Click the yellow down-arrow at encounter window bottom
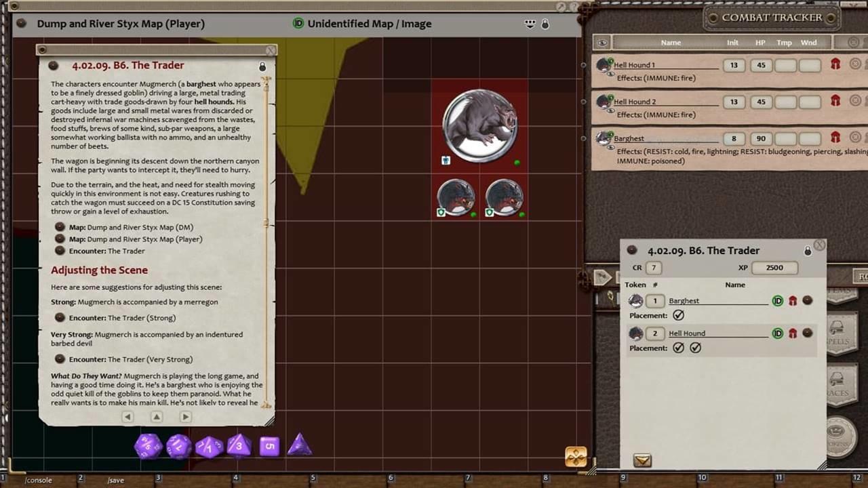Image resolution: width=868 pixels, height=488 pixels. (641, 460)
